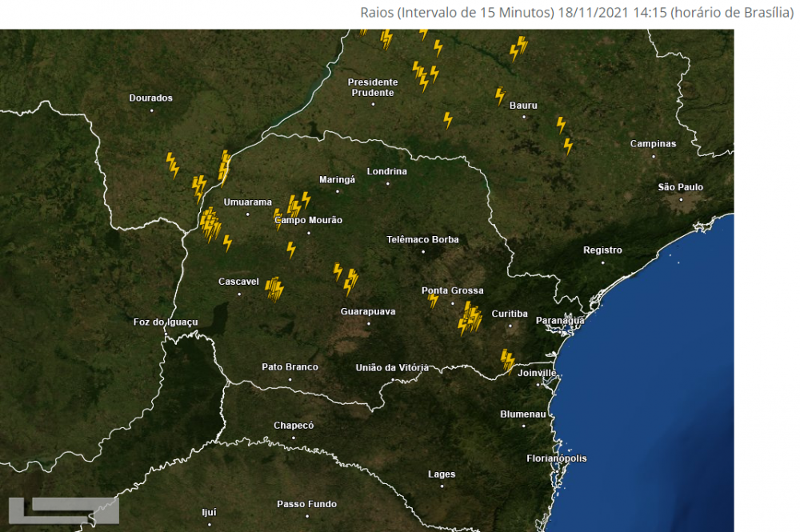Click the Campo Mourão label
Screen dimensions: 800x532
point(309,220)
